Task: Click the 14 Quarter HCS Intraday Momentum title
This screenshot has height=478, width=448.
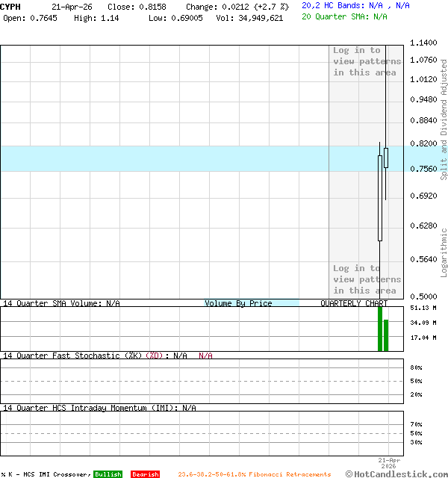Action: 99,408
